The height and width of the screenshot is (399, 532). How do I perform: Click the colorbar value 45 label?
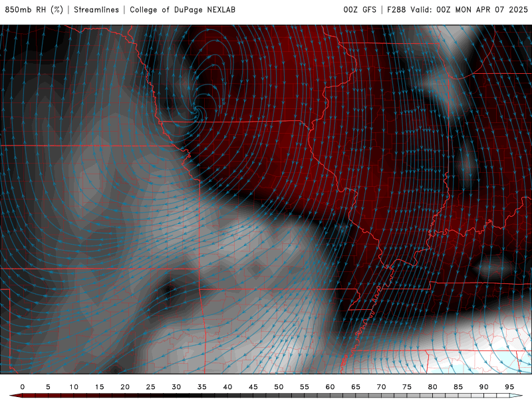[x=253, y=387]
